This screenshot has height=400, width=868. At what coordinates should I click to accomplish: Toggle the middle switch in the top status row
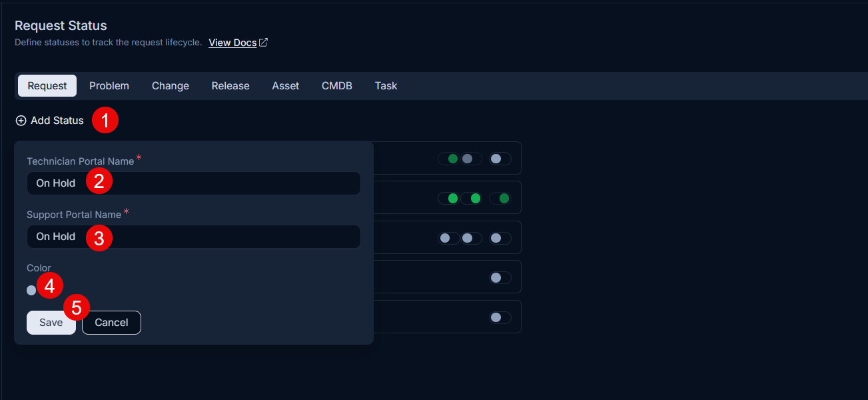pyautogui.click(x=471, y=159)
